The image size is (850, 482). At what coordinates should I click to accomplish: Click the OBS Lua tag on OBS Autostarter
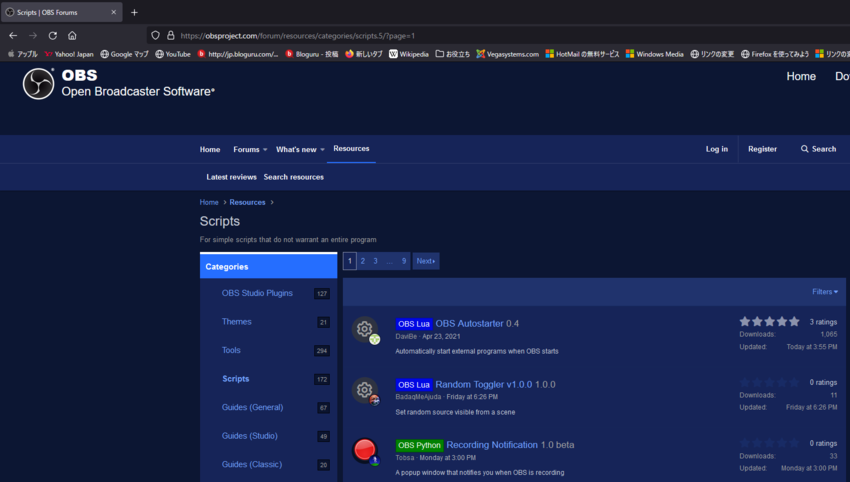pyautogui.click(x=414, y=324)
